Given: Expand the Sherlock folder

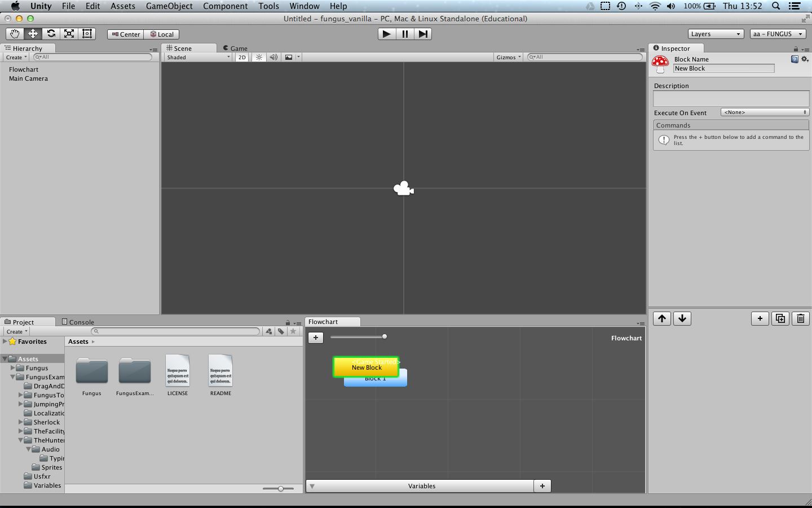Looking at the screenshot, I should point(20,422).
